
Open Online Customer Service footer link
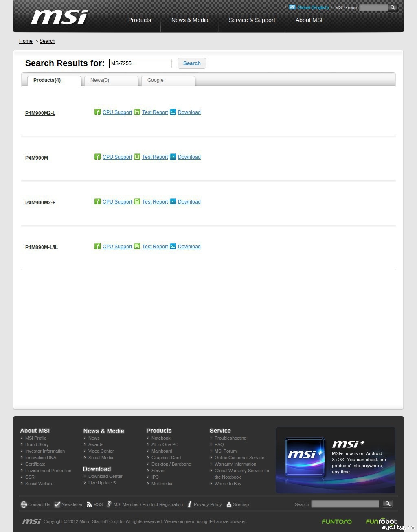239,458
